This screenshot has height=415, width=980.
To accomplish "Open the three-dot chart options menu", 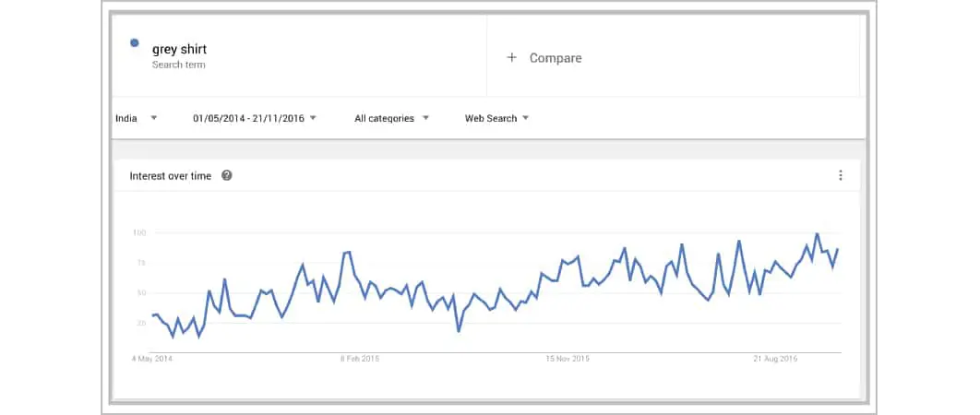I will pyautogui.click(x=840, y=175).
